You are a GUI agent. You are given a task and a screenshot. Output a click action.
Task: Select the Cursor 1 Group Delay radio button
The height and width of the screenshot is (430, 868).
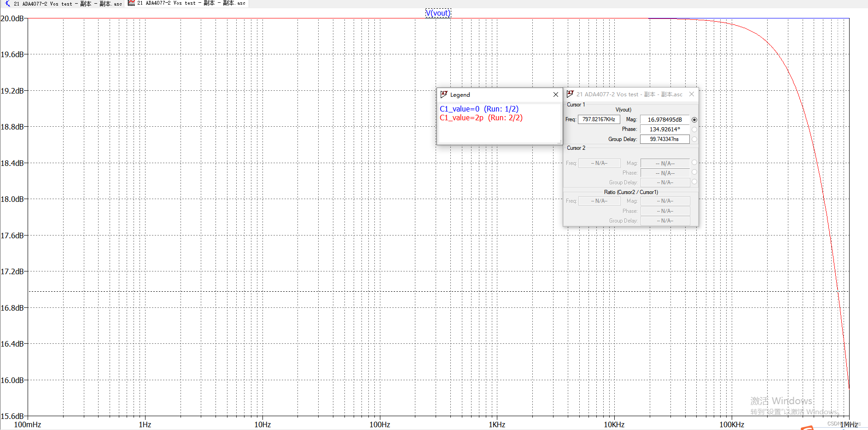694,139
